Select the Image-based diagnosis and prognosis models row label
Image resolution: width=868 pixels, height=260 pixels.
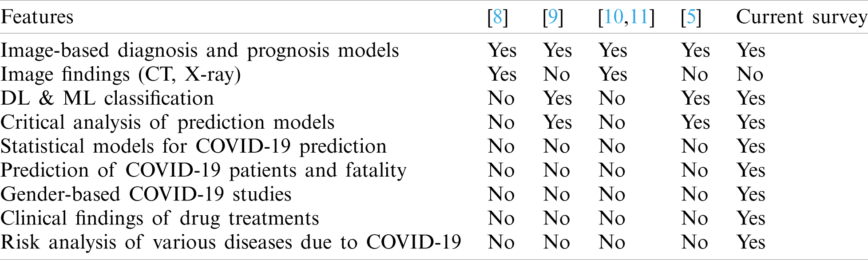coord(199,51)
